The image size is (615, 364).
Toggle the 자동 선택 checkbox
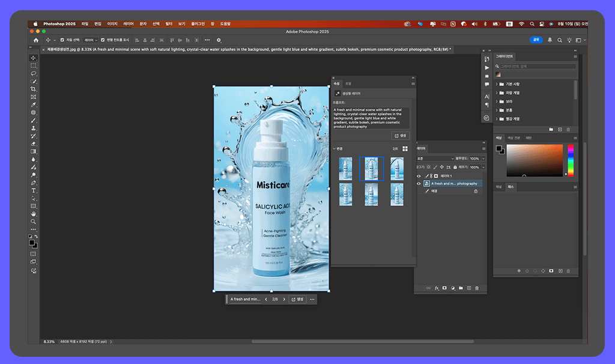(62, 40)
